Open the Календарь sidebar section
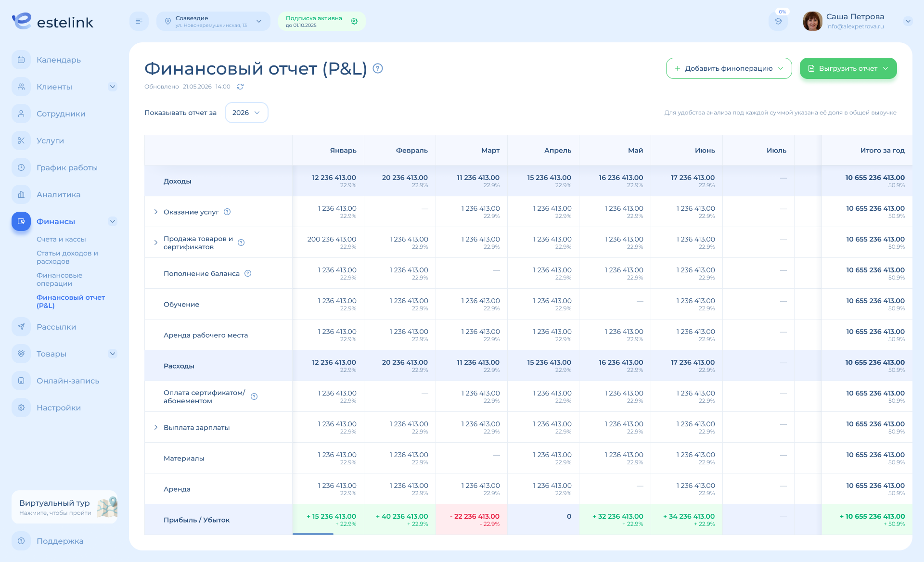 tap(58, 60)
